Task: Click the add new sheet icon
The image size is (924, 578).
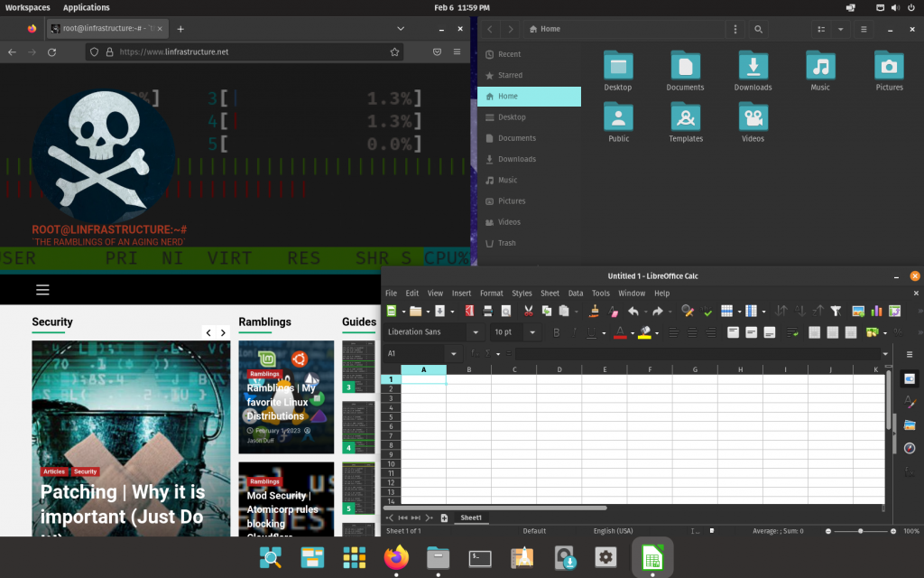Action: 444,517
